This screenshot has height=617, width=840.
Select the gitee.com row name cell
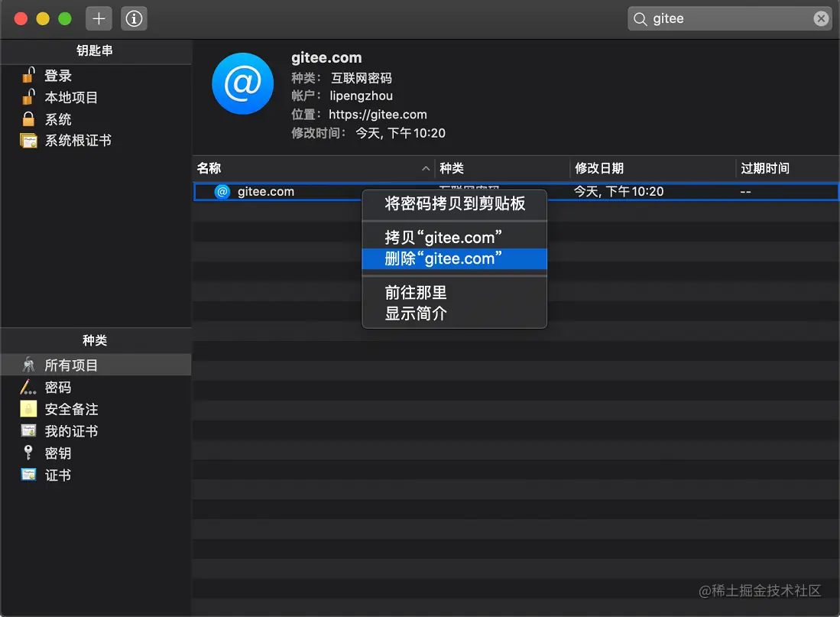(266, 191)
